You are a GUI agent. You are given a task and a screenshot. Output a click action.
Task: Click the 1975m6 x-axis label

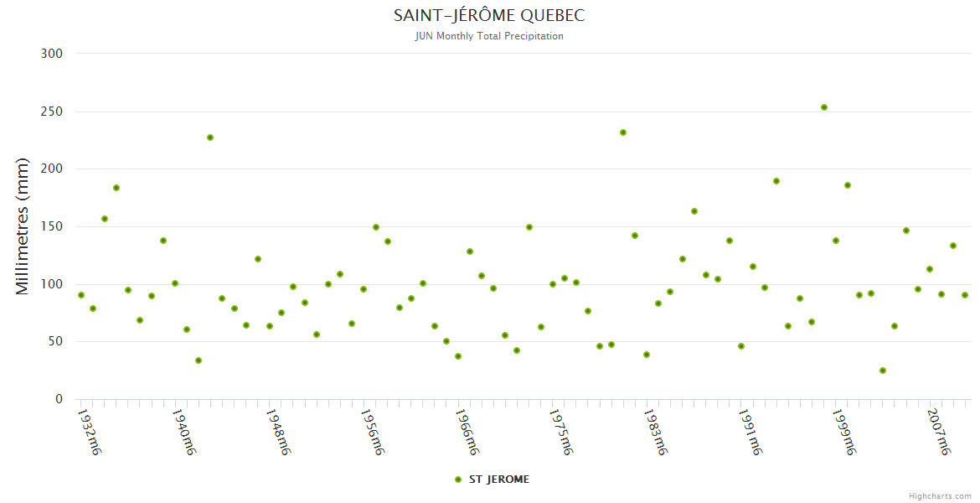560,432
